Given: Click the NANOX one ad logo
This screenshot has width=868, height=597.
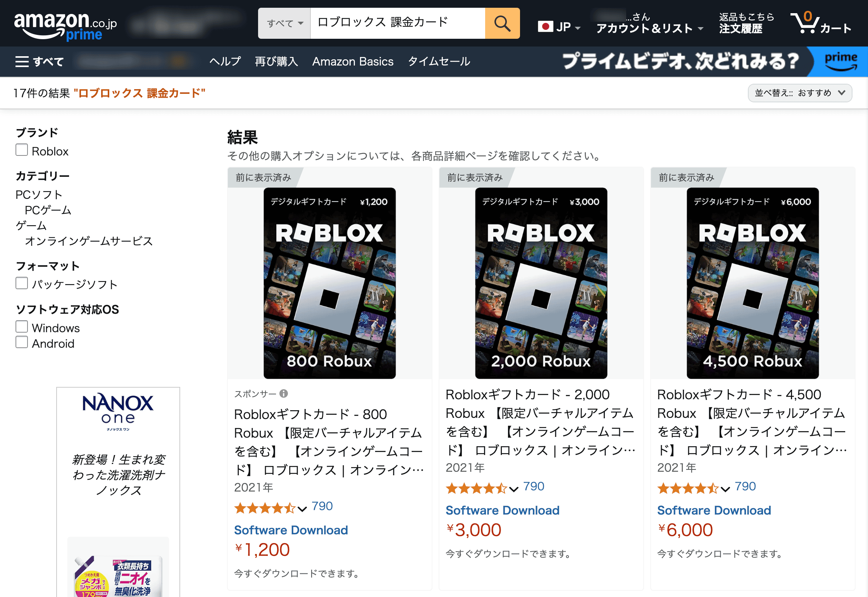Looking at the screenshot, I should point(118,411).
